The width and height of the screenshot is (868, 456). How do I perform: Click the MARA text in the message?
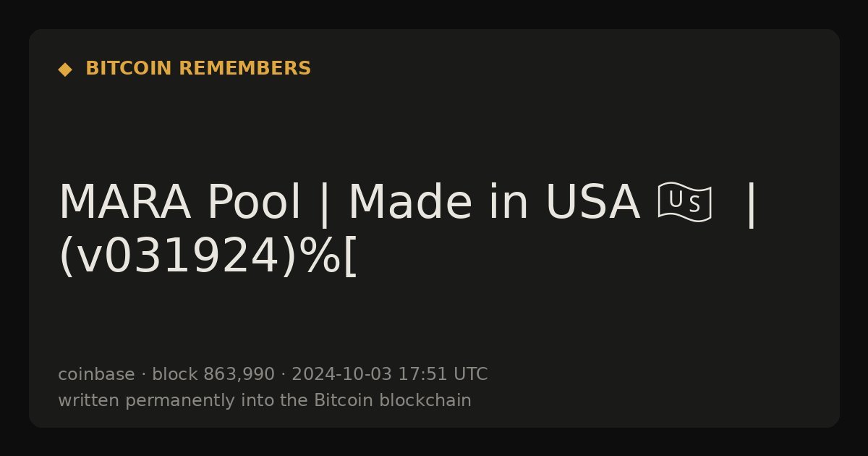[x=124, y=203]
